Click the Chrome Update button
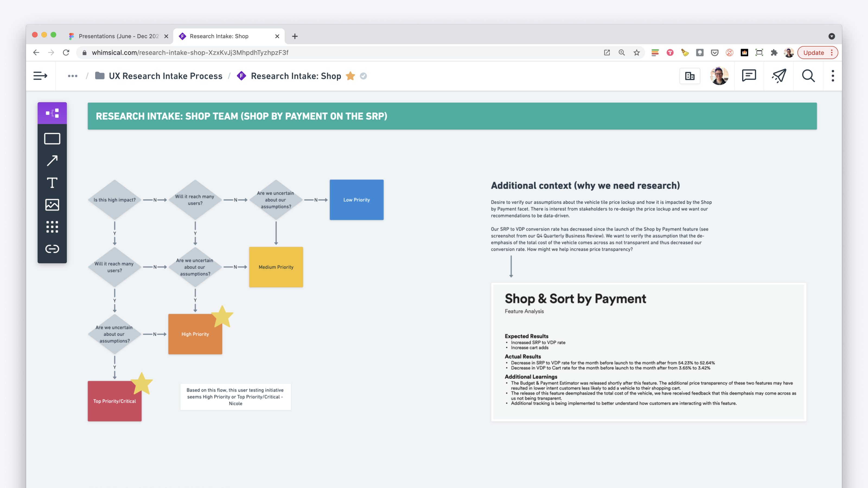Viewport: 868px width, 488px height. click(813, 53)
